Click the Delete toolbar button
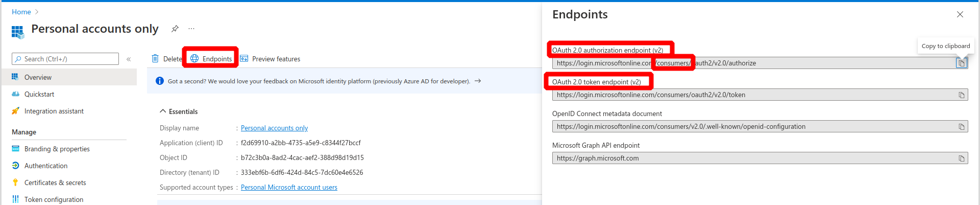This screenshot has height=205, width=980. [166, 59]
